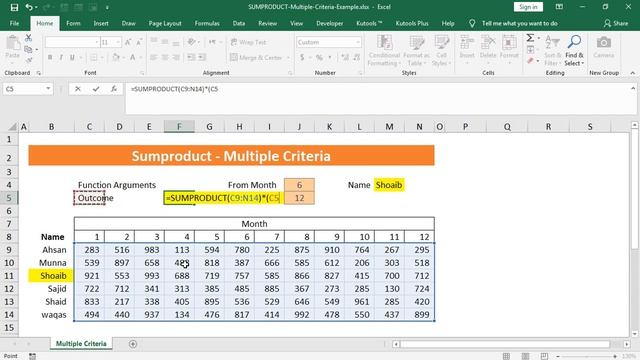Screen dimensions: 640x360
Task: Click in the formula bar text
Action: (x=174, y=89)
